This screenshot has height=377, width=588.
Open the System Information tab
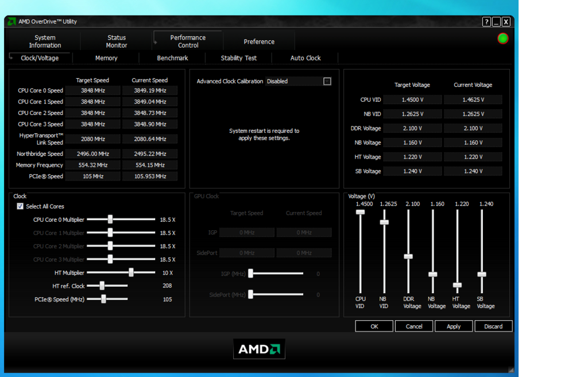[45, 41]
